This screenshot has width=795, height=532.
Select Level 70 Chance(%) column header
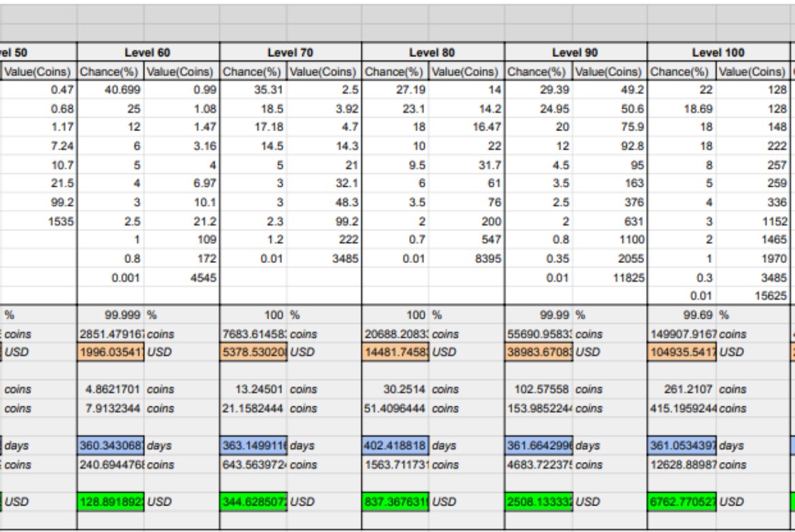[x=253, y=71]
